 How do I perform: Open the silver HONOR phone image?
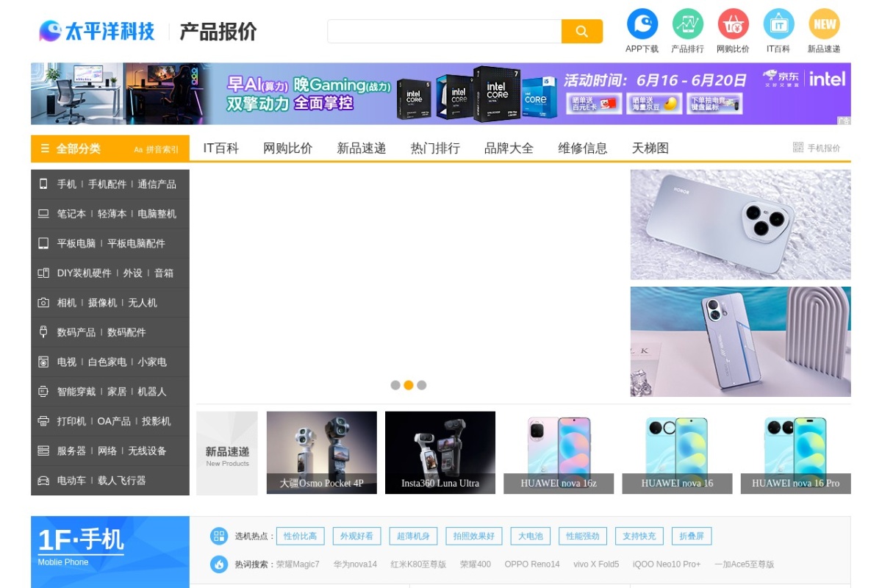tap(741, 225)
